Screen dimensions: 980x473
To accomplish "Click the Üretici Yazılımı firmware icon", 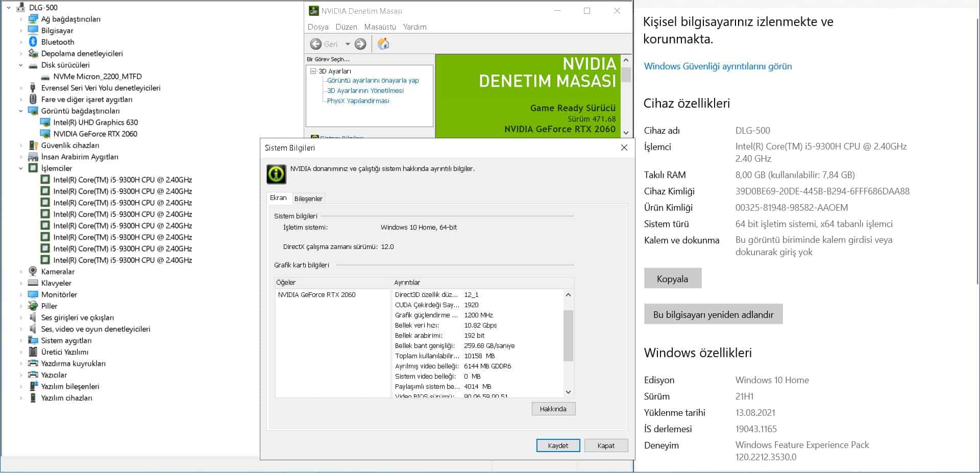I will (x=33, y=352).
